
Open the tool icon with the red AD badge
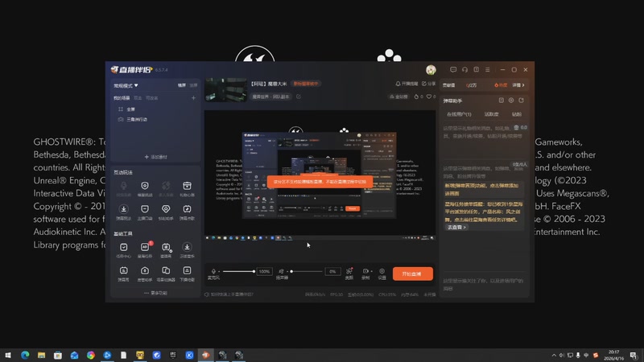(x=145, y=247)
